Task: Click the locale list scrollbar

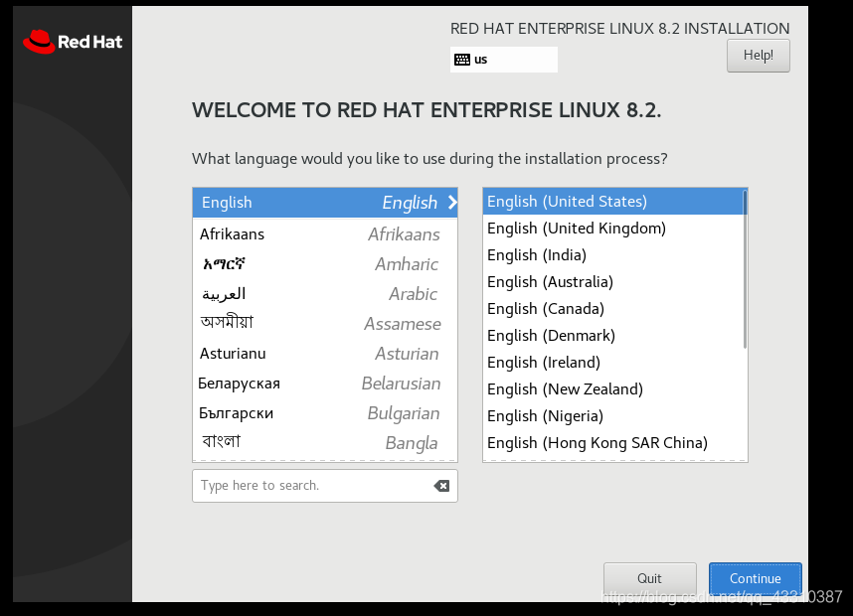Action: (x=745, y=269)
